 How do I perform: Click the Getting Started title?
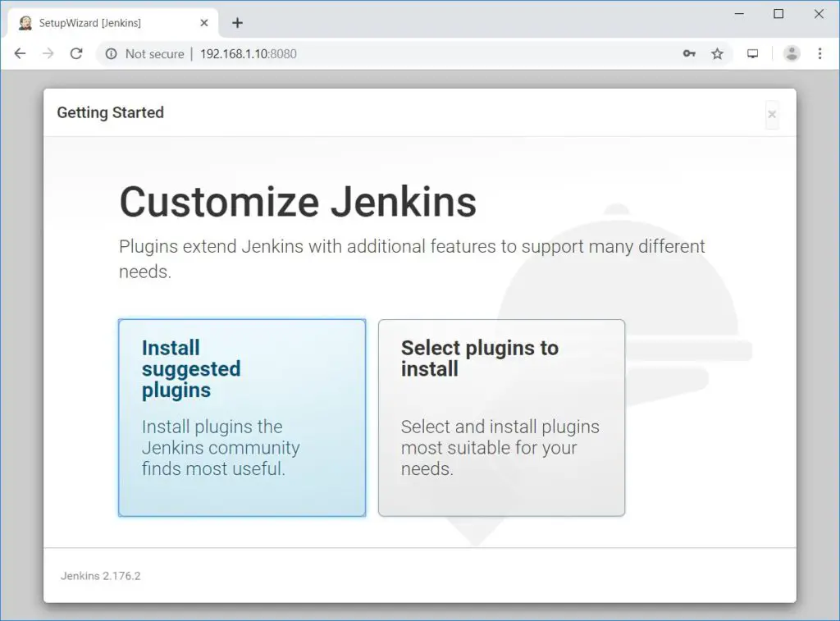(111, 112)
